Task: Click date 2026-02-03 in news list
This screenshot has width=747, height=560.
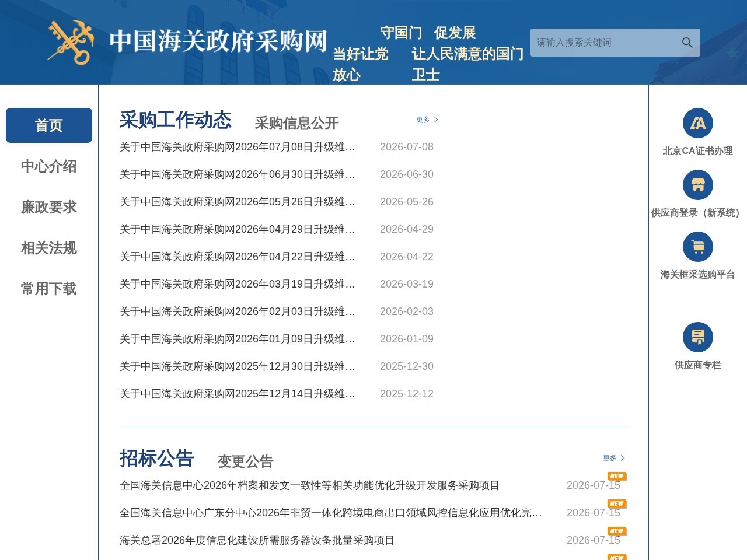Action: (407, 311)
